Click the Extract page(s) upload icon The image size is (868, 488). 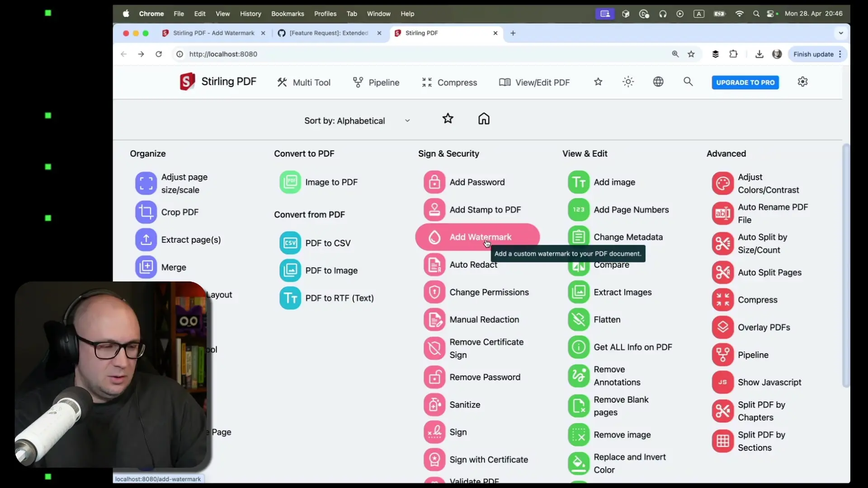(146, 240)
